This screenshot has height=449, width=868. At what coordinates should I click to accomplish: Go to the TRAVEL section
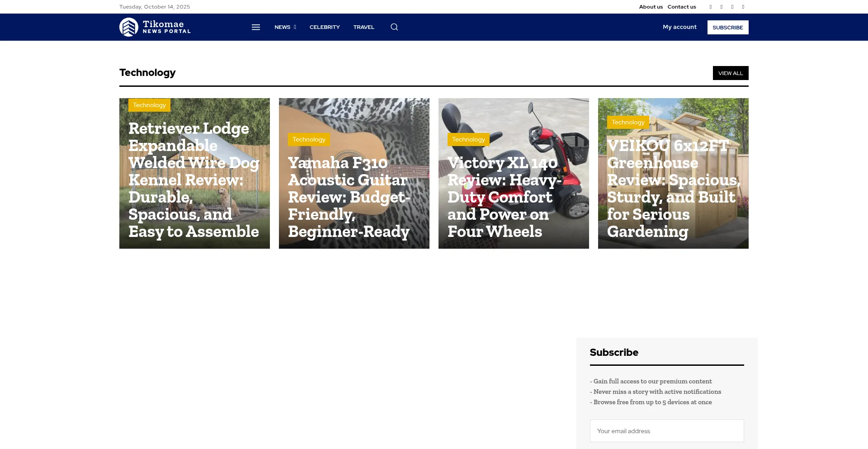click(x=363, y=27)
